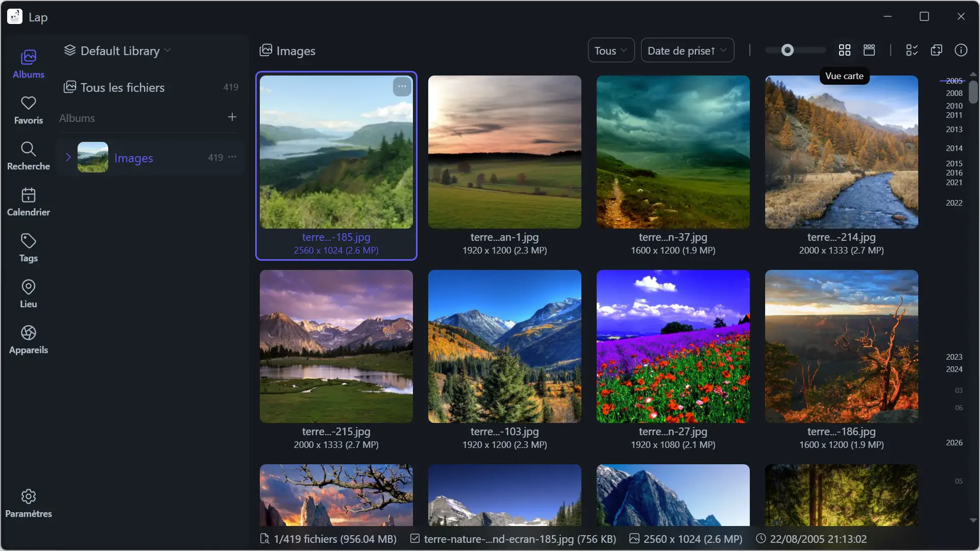Toggle multi-select checklist mode
The width and height of the screenshot is (980, 551).
(912, 50)
